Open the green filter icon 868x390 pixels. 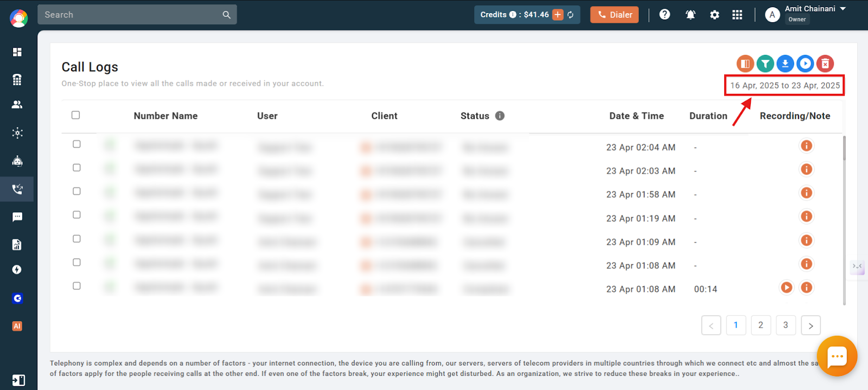(x=765, y=63)
